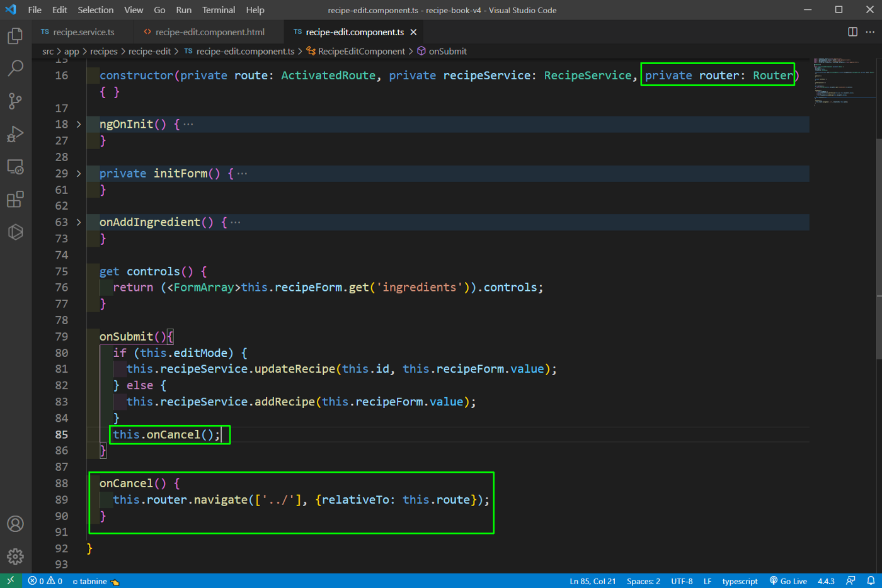Click navigate call on line 89
Screen dimensions: 882x588
point(220,500)
